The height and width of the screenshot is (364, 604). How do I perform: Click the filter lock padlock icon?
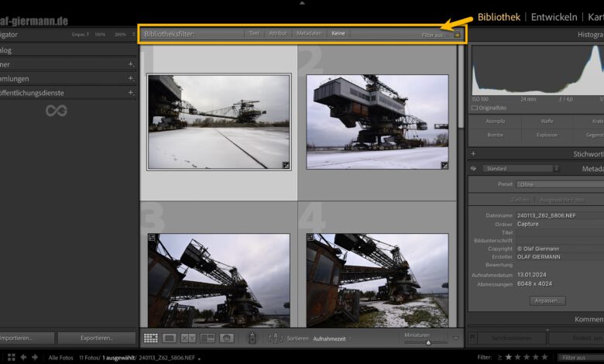[x=458, y=33]
